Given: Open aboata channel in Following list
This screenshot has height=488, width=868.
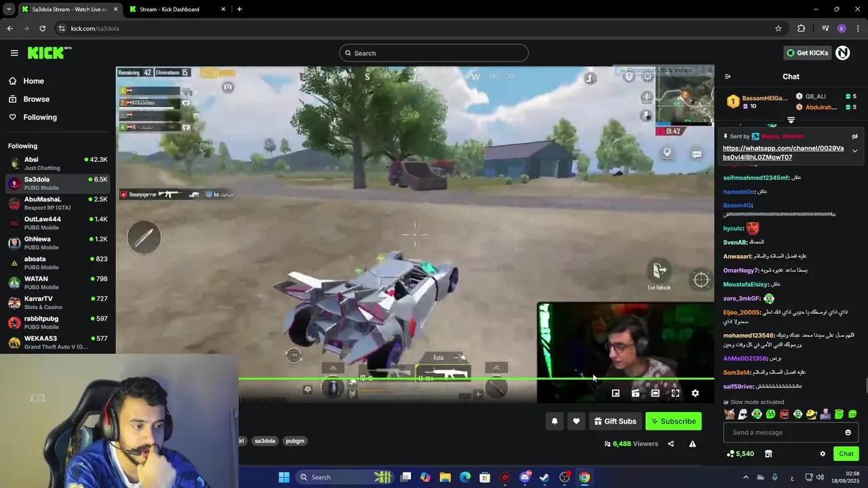Looking at the screenshot, I should [58, 262].
